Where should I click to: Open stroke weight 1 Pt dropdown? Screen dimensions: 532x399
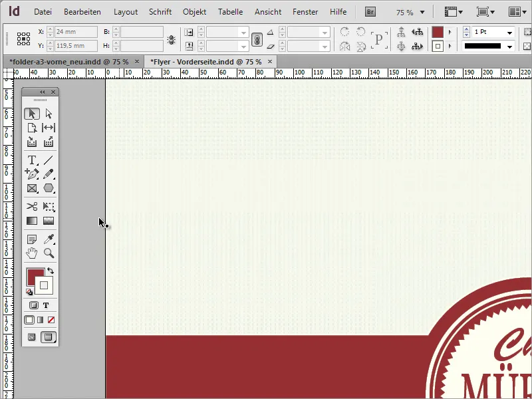click(x=509, y=33)
